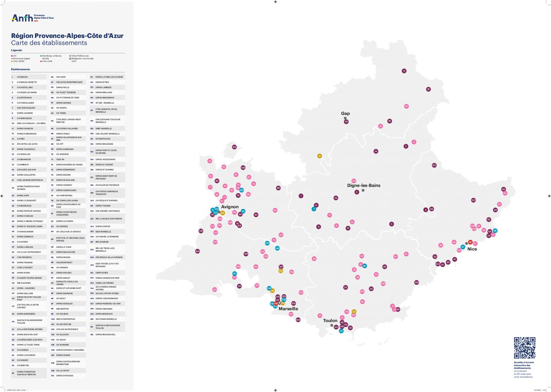
Task: Click map marker number 132
Action: click(x=473, y=200)
